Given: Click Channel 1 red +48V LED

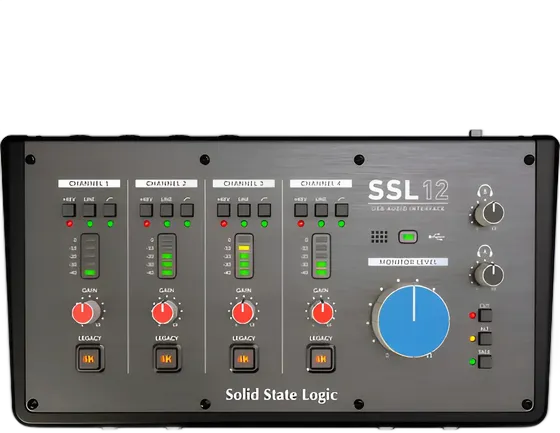Looking at the screenshot, I should (70, 224).
